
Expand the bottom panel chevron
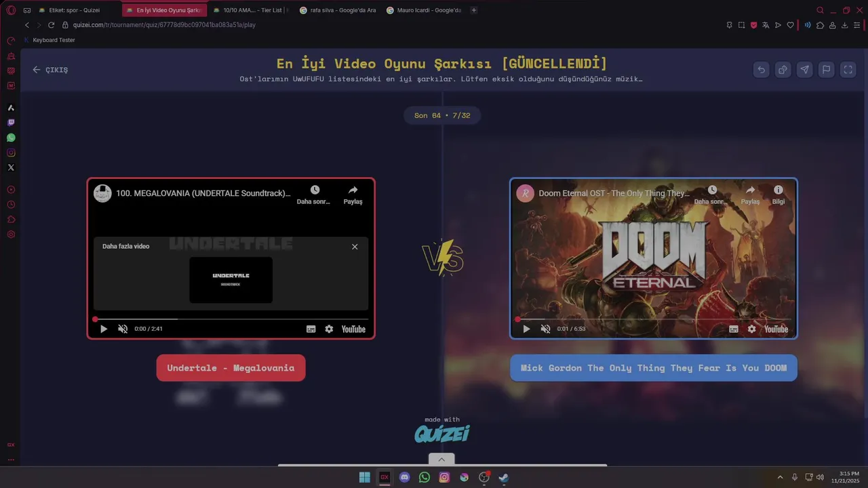tap(441, 460)
